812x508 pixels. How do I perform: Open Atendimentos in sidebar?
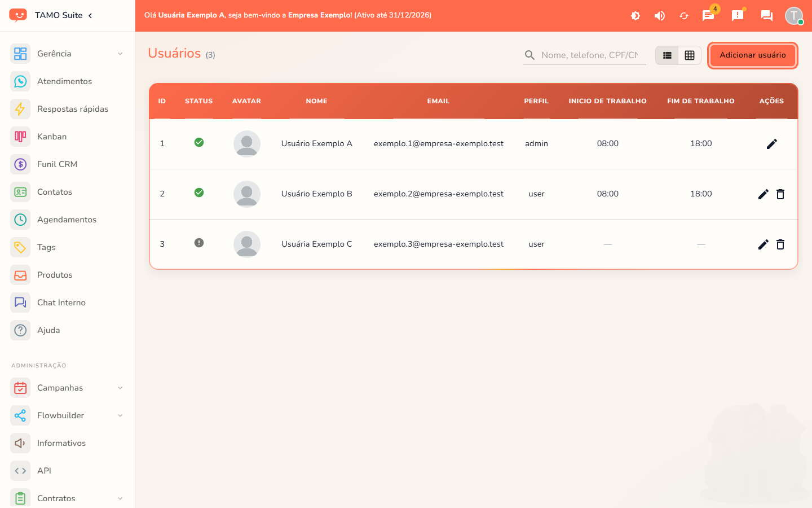(x=68, y=81)
